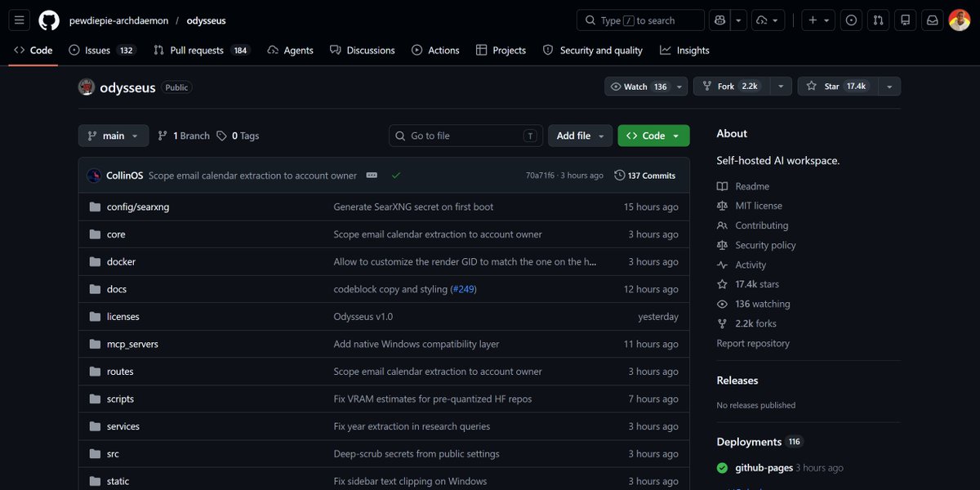Open the 1 Branch link
Viewport: 980px width, 490px height.
[184, 136]
